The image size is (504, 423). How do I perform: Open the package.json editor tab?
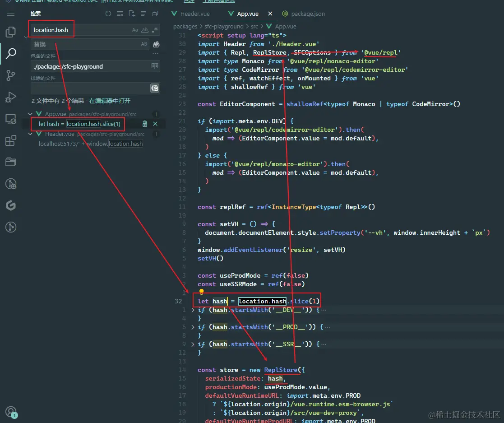303,14
